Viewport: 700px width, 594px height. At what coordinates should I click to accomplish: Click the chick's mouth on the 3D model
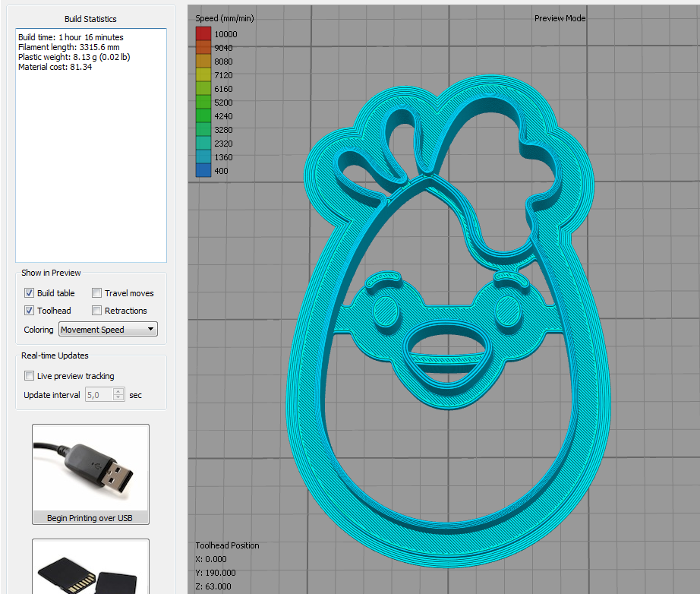coord(447,354)
